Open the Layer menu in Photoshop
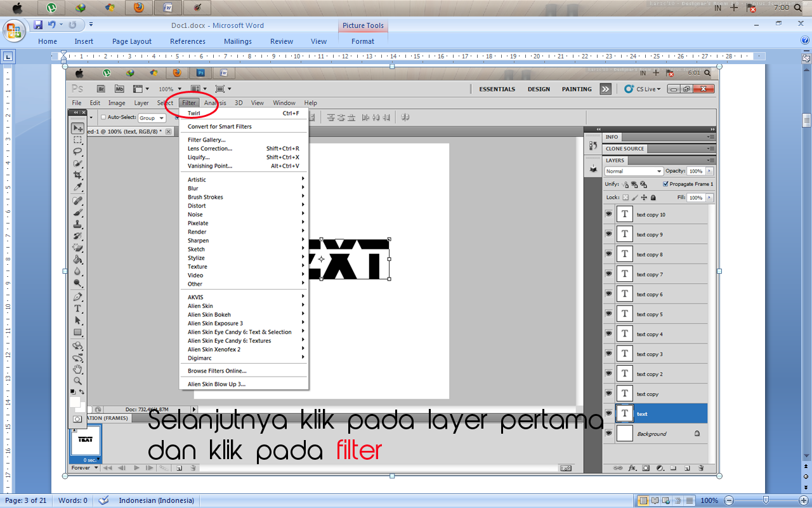This screenshot has width=812, height=508. [141, 102]
